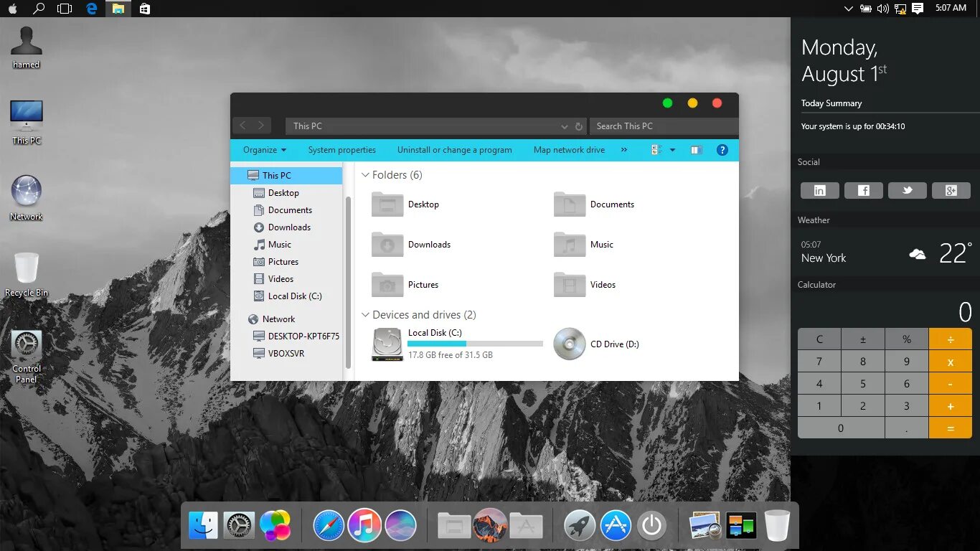980x551 pixels.
Task: Open Control Panel desktop icon
Action: 27,357
